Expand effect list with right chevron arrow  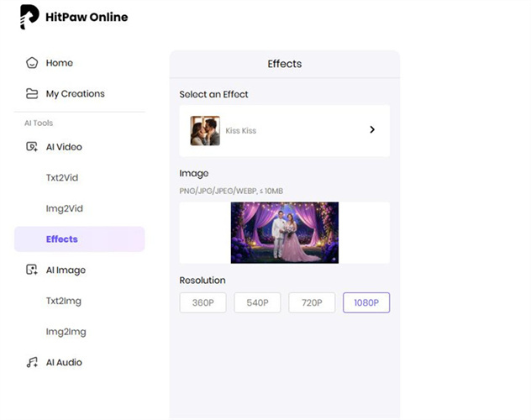click(372, 130)
